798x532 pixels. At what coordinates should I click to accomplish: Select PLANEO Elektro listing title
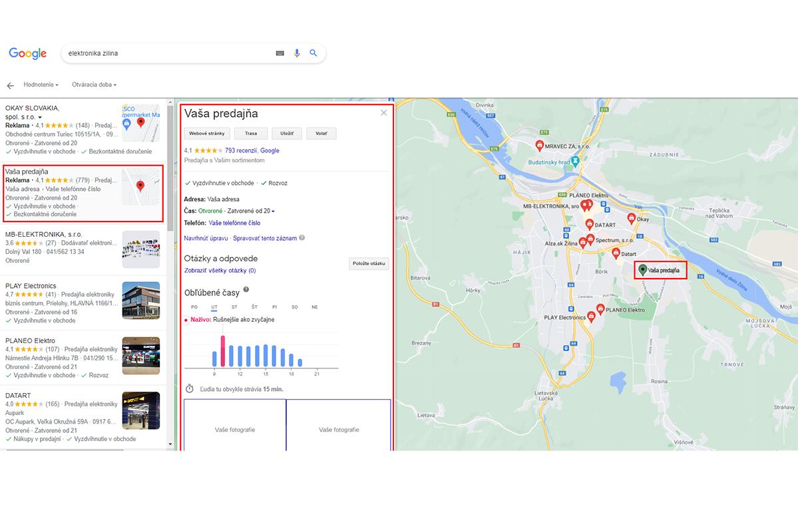click(x=30, y=340)
